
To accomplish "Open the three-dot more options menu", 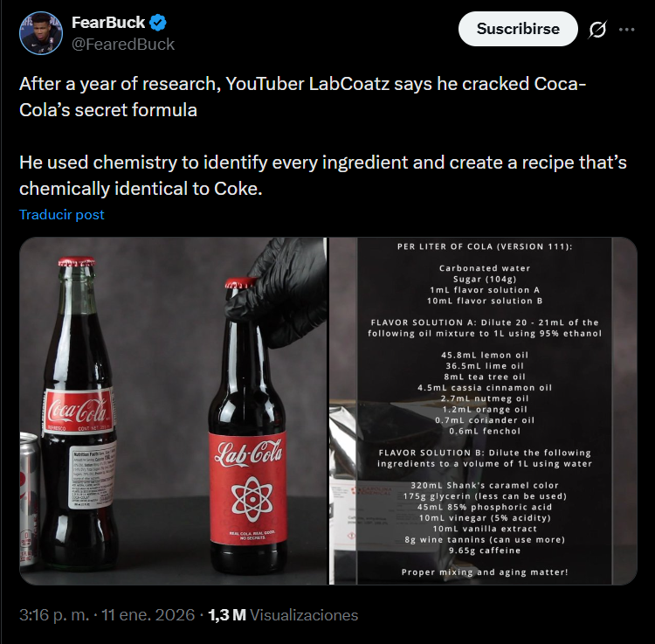I will coord(626,30).
